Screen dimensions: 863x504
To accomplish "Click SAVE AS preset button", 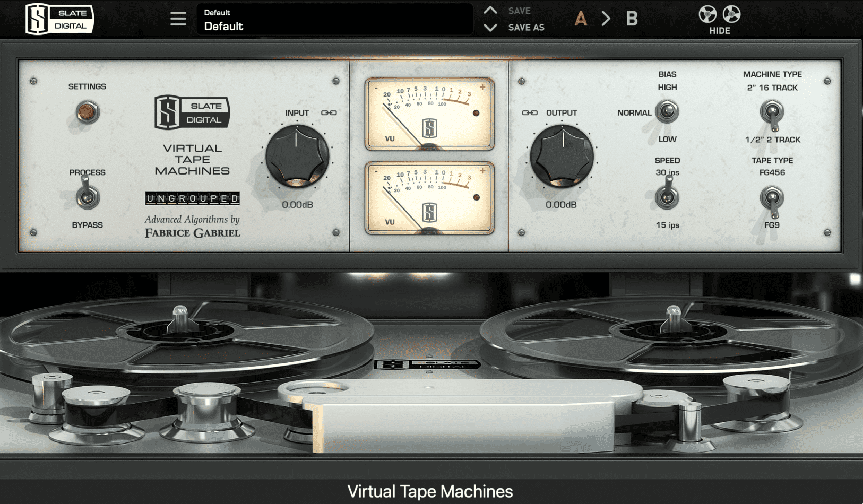I will (526, 28).
